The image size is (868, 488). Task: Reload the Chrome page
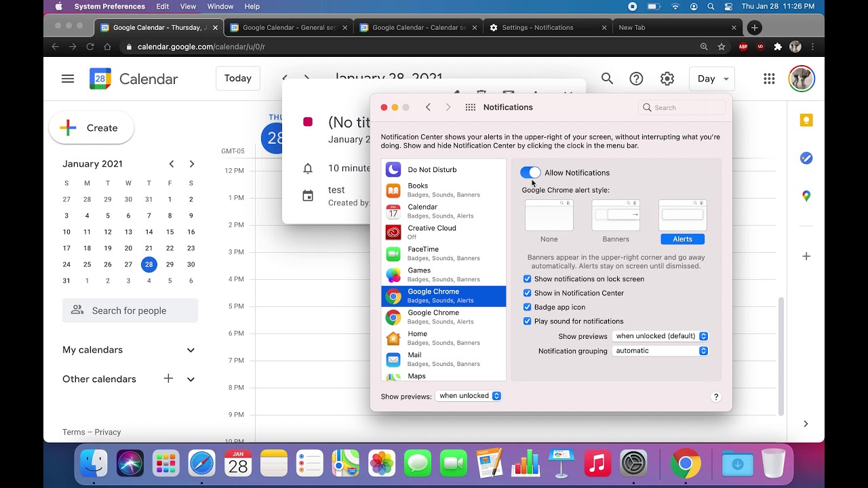90,47
